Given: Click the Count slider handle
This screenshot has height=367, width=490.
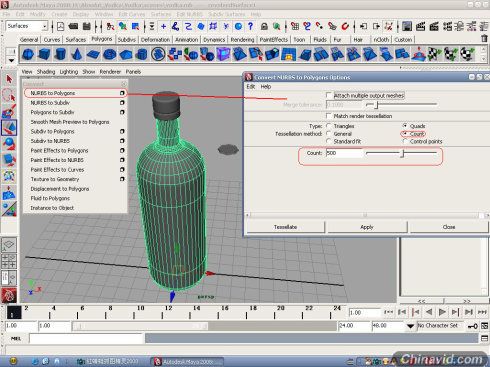Looking at the screenshot, I should (402, 153).
